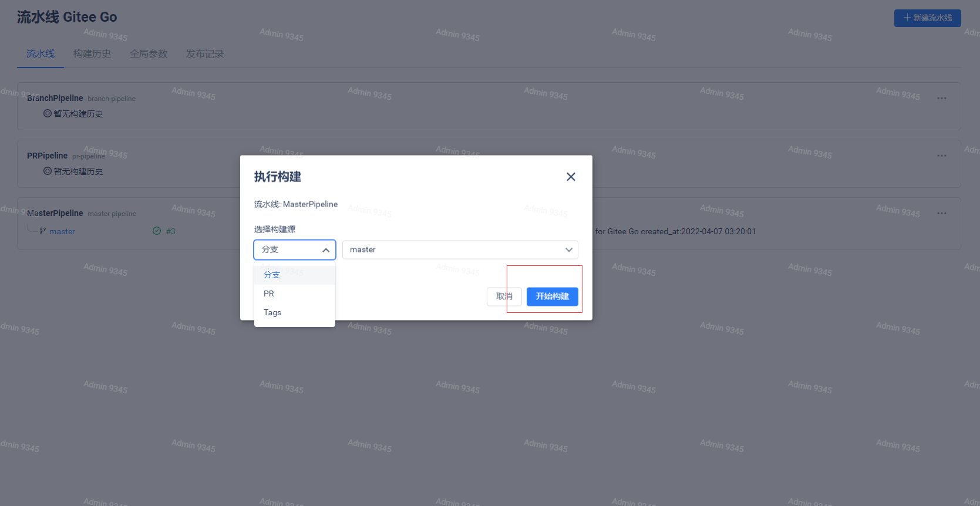Image resolution: width=980 pixels, height=506 pixels.
Task: Switch to 发布记录 tab
Action: (x=205, y=53)
